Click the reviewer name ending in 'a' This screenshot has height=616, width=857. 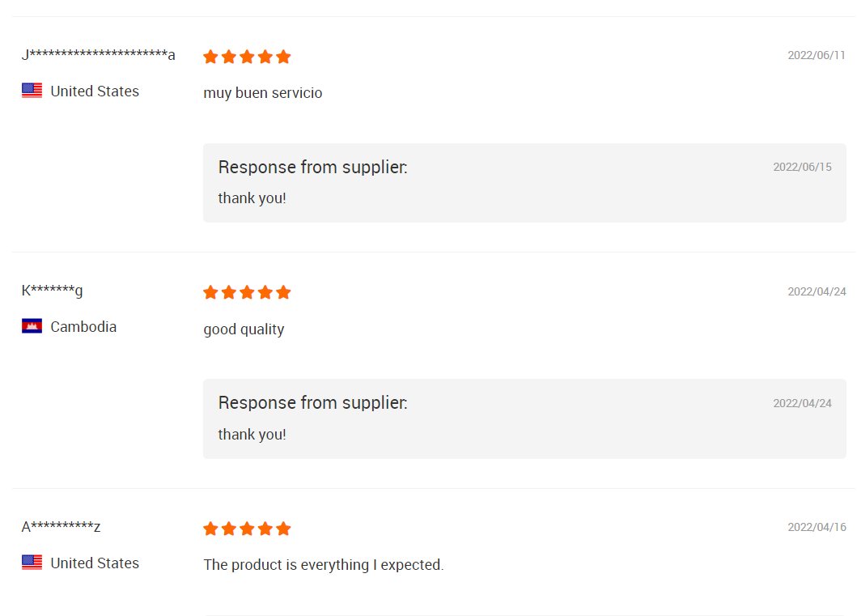point(98,54)
